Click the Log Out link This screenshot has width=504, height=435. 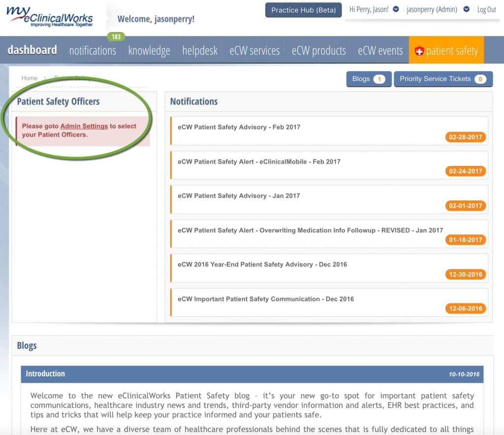[x=486, y=10]
